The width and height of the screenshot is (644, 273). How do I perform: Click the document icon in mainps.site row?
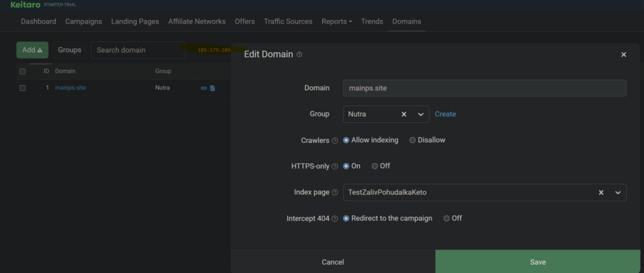[213, 88]
